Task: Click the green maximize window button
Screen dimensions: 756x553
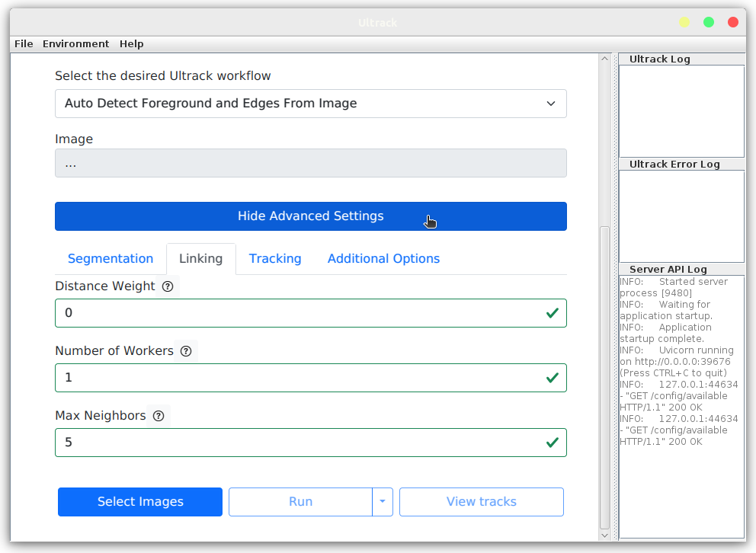Action: [x=708, y=22]
